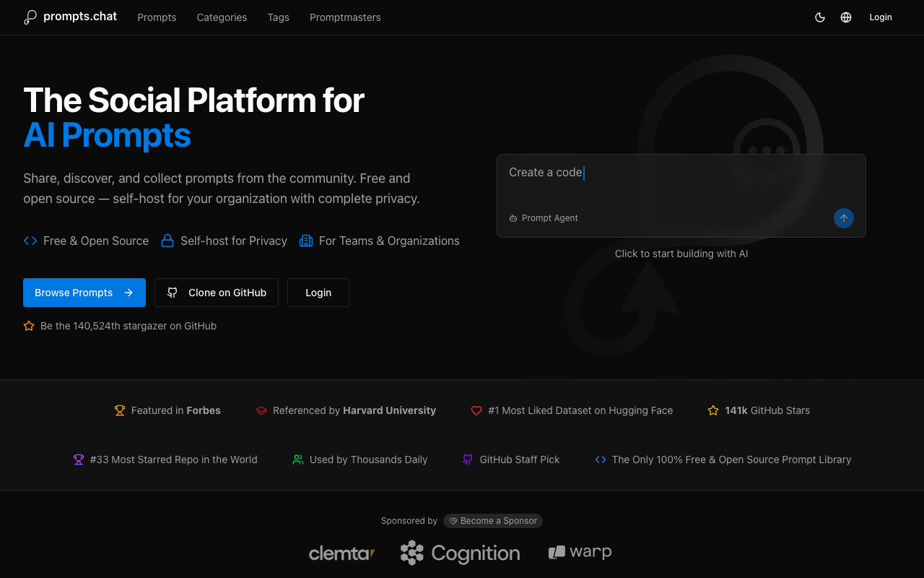Click the Harvard graduation cap icon
This screenshot has height=578, width=924.
261,410
